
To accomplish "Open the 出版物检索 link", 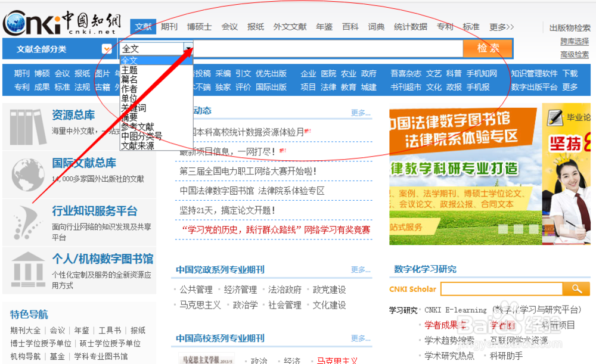I will [x=570, y=28].
